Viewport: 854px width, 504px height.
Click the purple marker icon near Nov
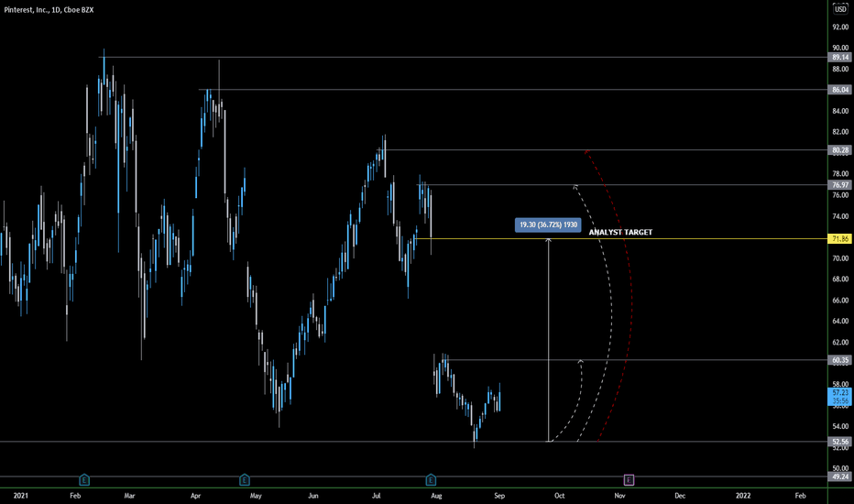coord(629,480)
